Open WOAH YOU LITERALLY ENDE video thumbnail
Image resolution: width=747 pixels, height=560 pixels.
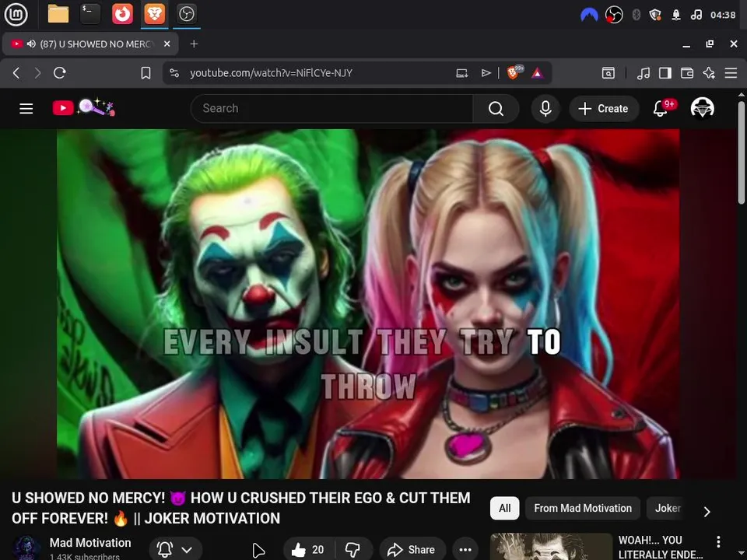tap(551, 547)
